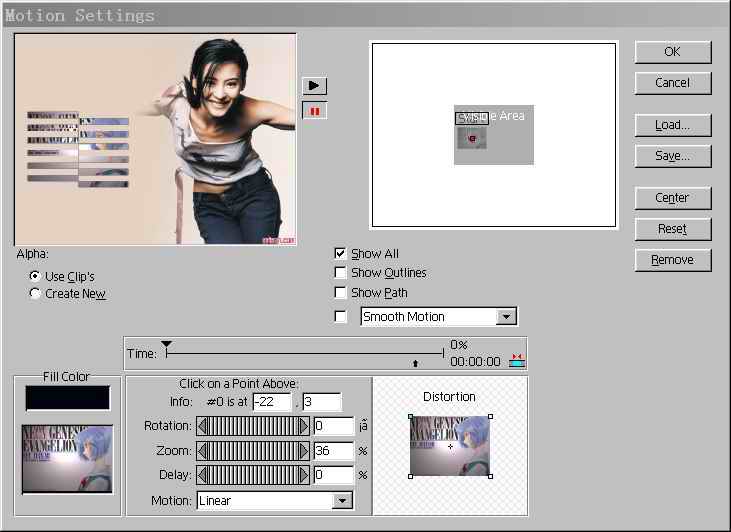The image size is (731, 532).
Task: Click the bottom-right distortion corner handle
Action: [490, 476]
